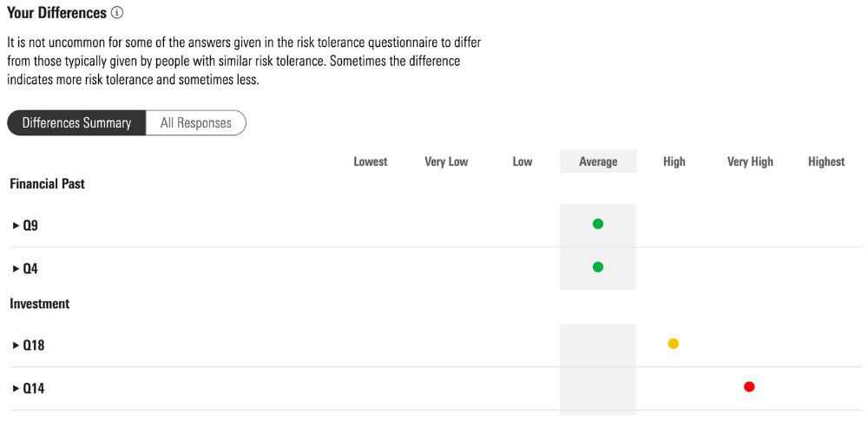Click the yellow dot in Q18 row
This screenshot has width=868, height=434.
(x=674, y=344)
